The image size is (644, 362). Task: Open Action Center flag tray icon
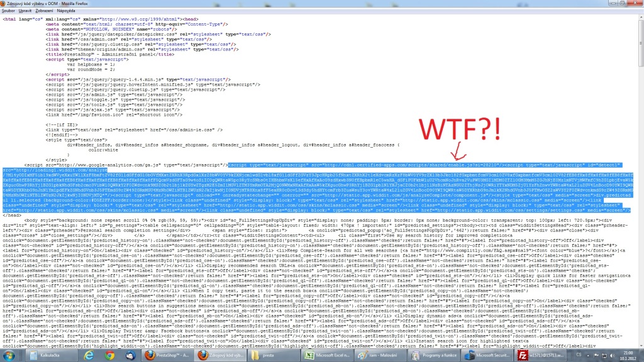(x=596, y=356)
